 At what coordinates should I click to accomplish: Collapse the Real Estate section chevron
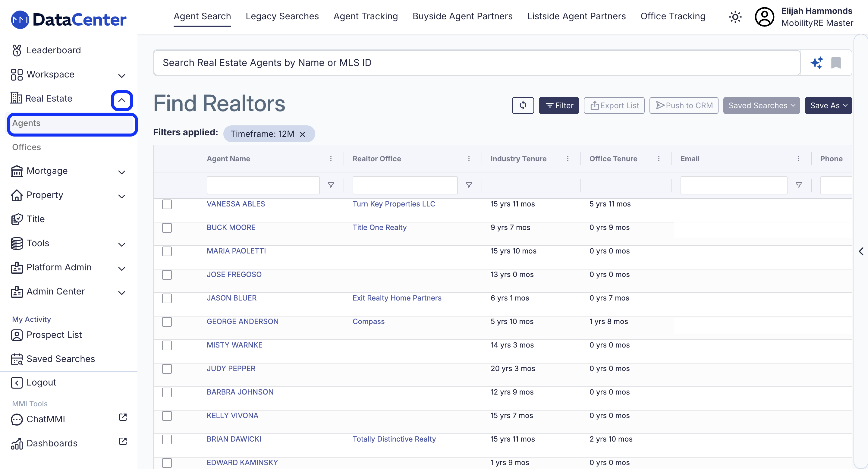(122, 100)
